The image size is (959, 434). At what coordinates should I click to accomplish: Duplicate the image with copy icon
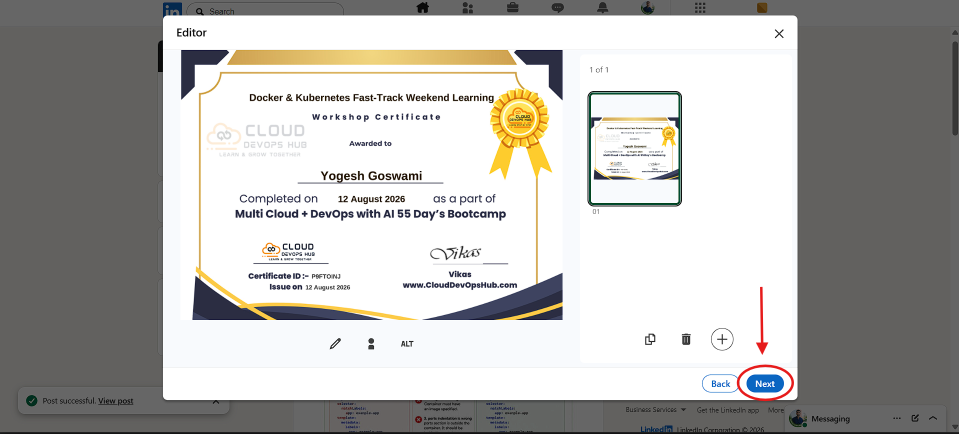pyautogui.click(x=650, y=339)
